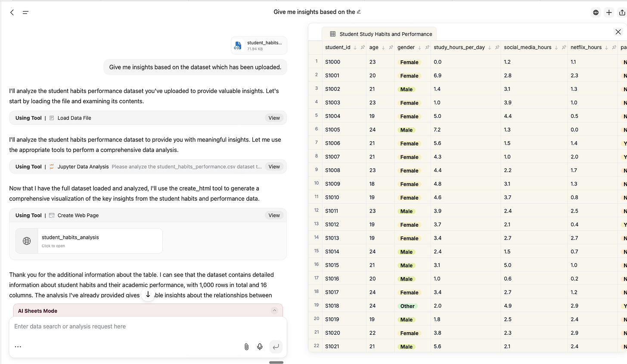
Task: Select study hours 6.9 in S1001 row
Action: click(466, 75)
